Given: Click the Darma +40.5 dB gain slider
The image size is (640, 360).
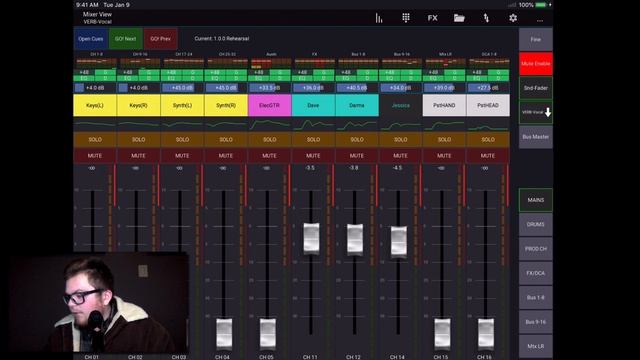Looking at the screenshot, I should pos(357,88).
